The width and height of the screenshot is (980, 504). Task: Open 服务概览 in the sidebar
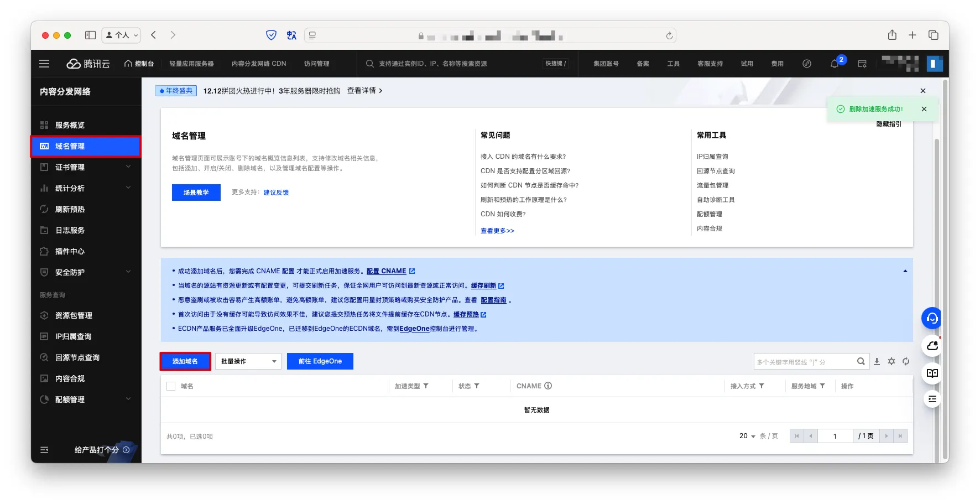click(x=70, y=125)
